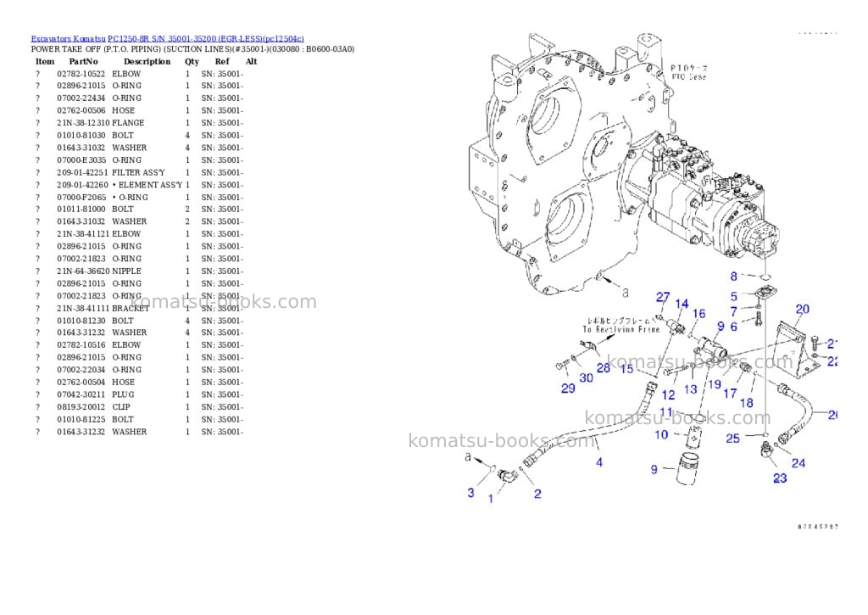Select part number 07000-F2065
868x615 pixels.
click(x=81, y=198)
